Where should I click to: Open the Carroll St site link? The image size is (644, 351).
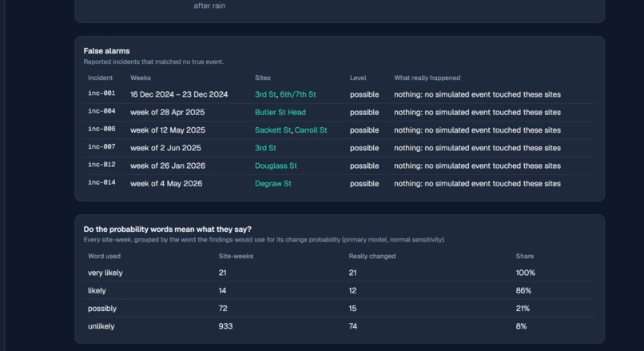click(x=311, y=130)
